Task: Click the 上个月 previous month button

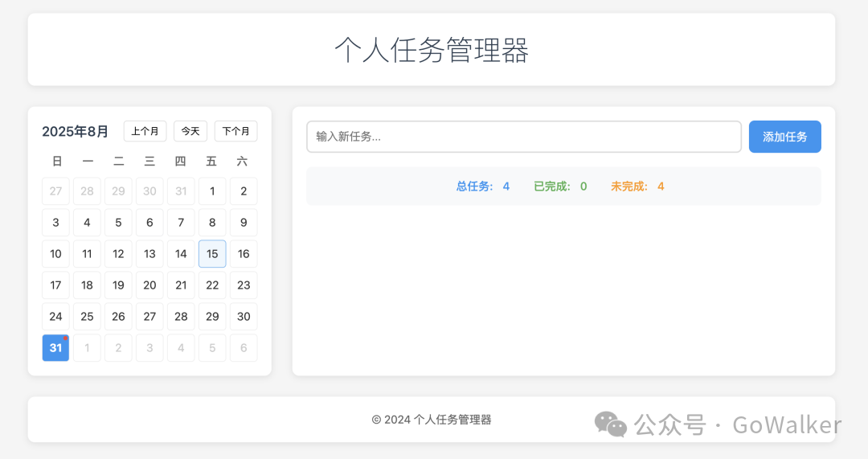Action: (145, 131)
